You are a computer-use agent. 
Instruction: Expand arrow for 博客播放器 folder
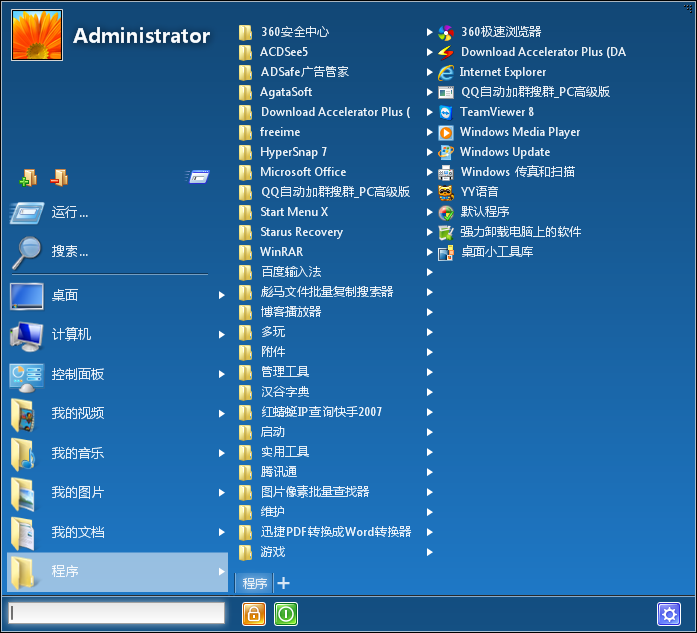point(429,312)
